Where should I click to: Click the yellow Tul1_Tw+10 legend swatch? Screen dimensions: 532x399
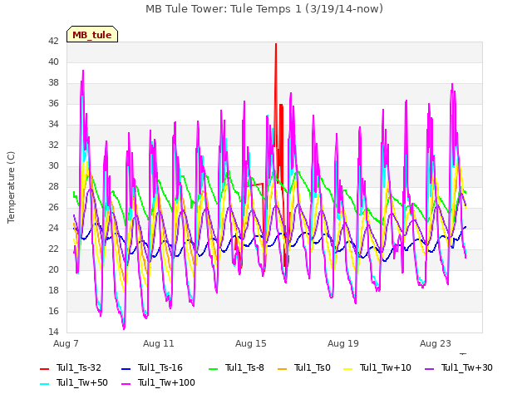348,369
